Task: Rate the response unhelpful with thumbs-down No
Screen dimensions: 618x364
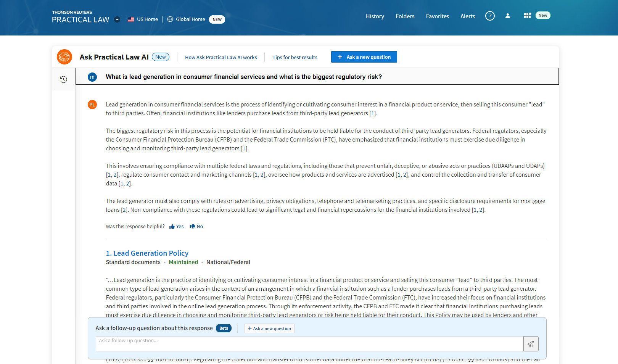Action: pos(196,227)
